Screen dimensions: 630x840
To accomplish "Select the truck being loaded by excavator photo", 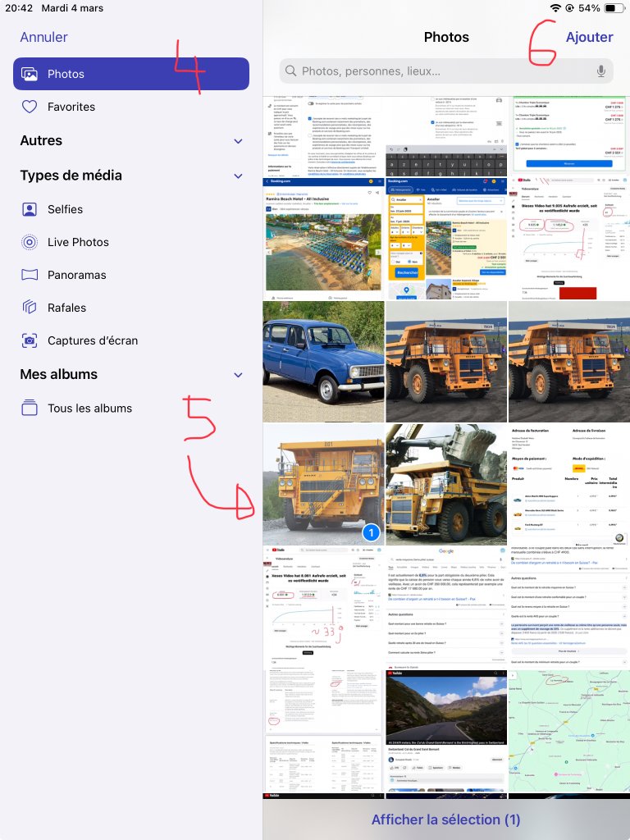I will [x=446, y=484].
